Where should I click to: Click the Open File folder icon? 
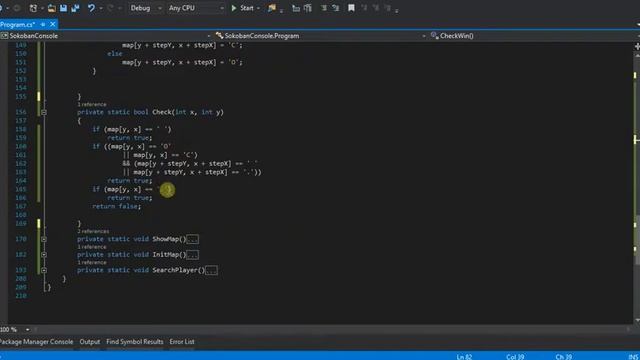52,8
